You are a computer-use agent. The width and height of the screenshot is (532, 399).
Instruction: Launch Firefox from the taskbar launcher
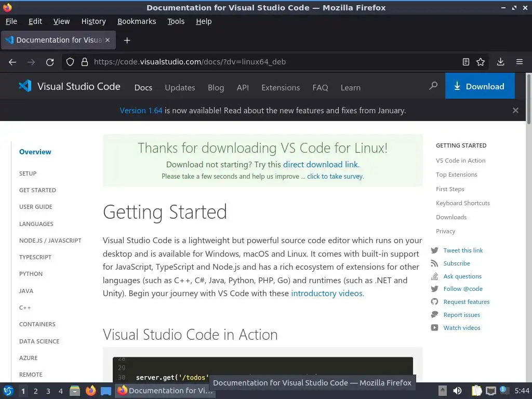90,391
